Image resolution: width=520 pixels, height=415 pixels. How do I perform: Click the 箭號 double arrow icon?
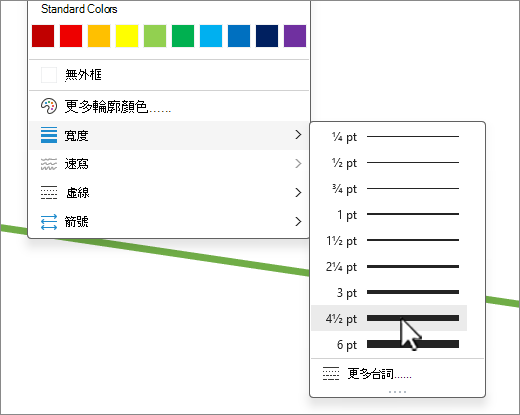(x=49, y=222)
